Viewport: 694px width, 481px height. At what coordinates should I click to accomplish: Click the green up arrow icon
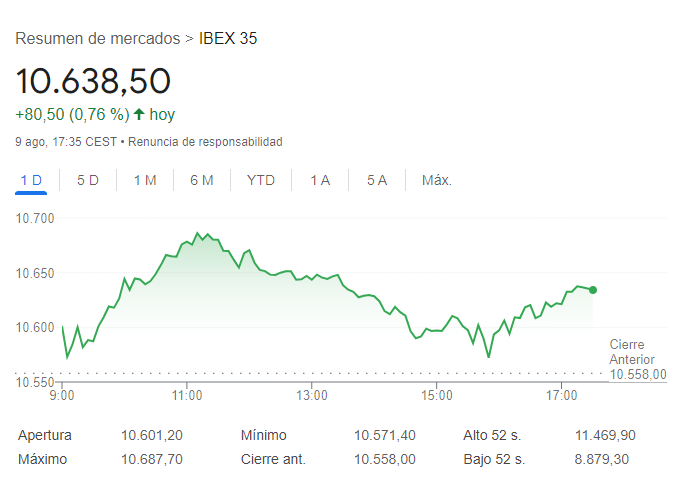point(138,114)
